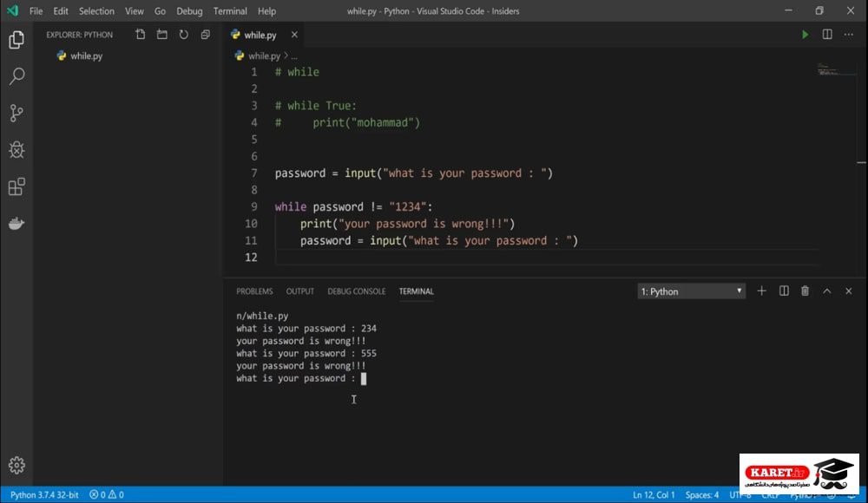
Task: Select Python 3.7.4 32-bit interpreter in status bar
Action: [44, 494]
